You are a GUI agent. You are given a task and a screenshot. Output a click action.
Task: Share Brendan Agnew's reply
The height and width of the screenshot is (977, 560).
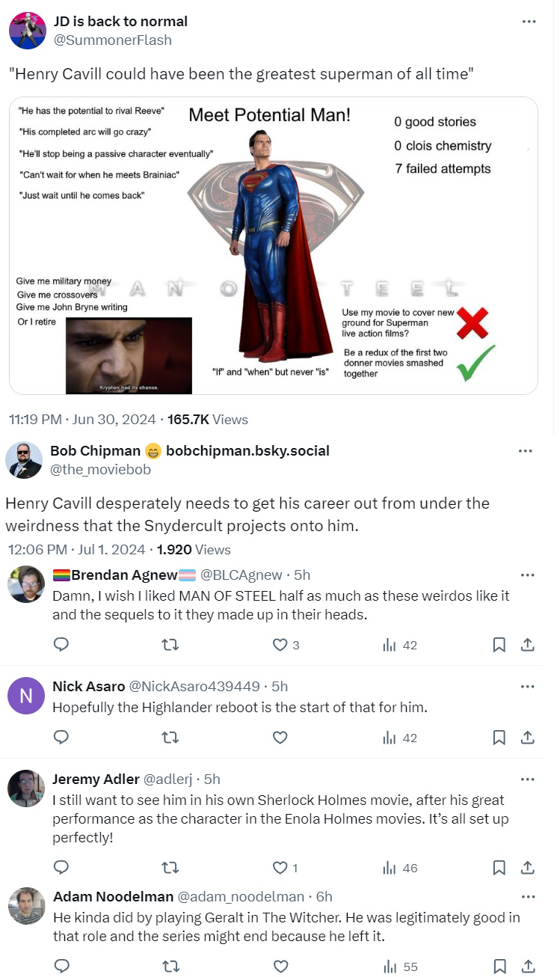(527, 645)
